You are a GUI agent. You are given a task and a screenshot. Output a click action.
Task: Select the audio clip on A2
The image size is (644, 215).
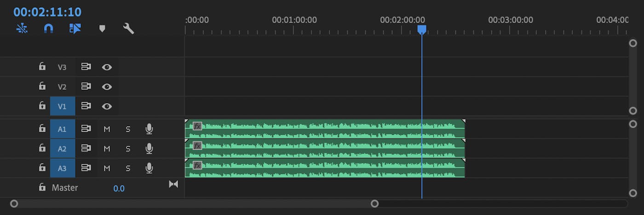click(325, 148)
